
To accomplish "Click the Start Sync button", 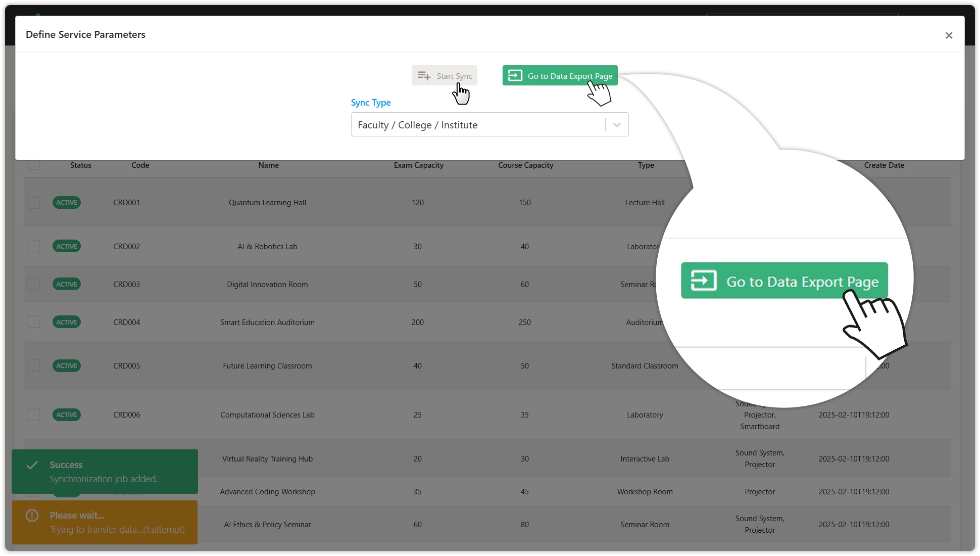I will click(x=445, y=76).
